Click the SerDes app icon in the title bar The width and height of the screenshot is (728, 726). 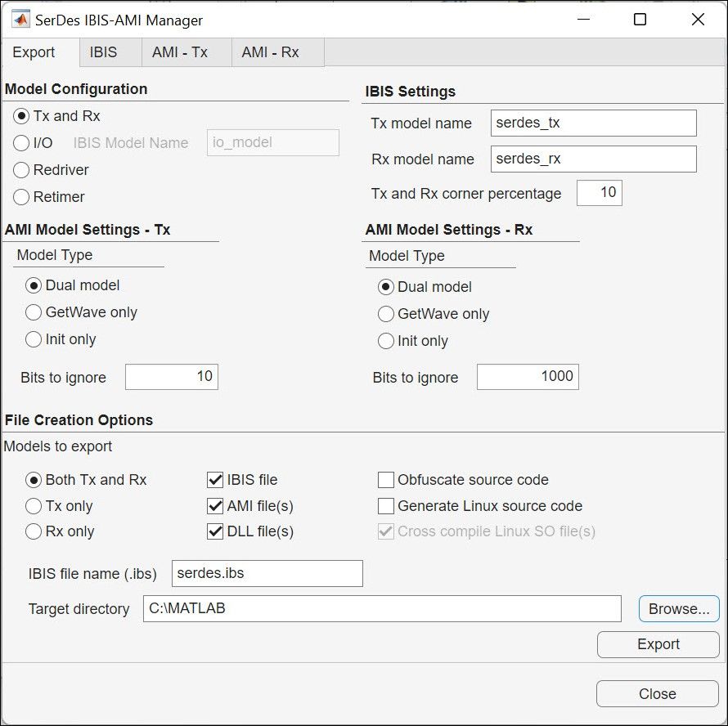tap(22, 19)
